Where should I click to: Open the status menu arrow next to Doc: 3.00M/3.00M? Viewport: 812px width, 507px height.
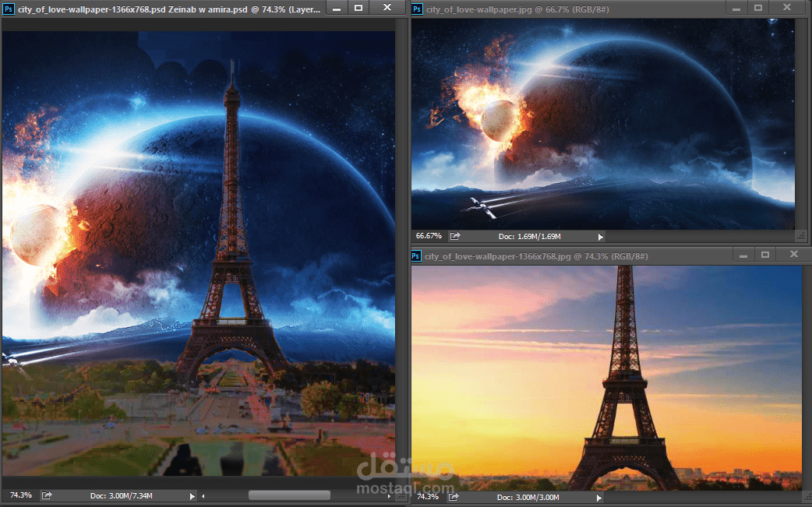coord(599,498)
